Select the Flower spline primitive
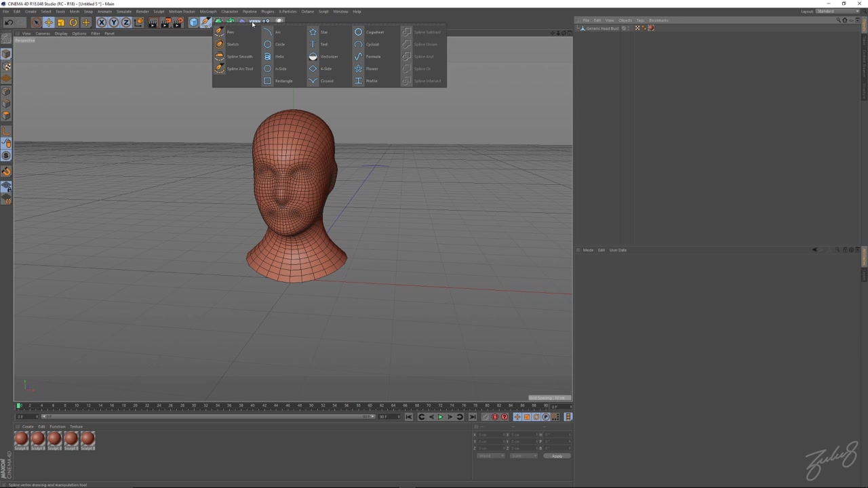Image resolution: width=868 pixels, height=488 pixels. (x=372, y=68)
